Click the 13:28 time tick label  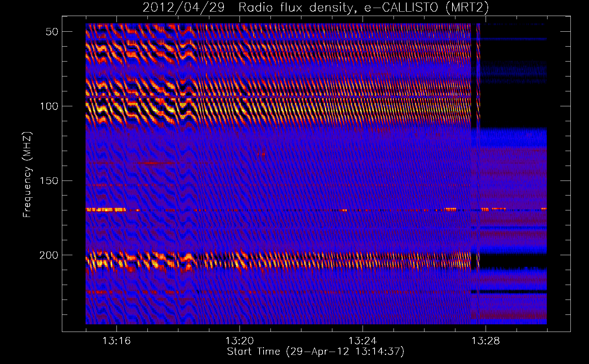(486, 341)
